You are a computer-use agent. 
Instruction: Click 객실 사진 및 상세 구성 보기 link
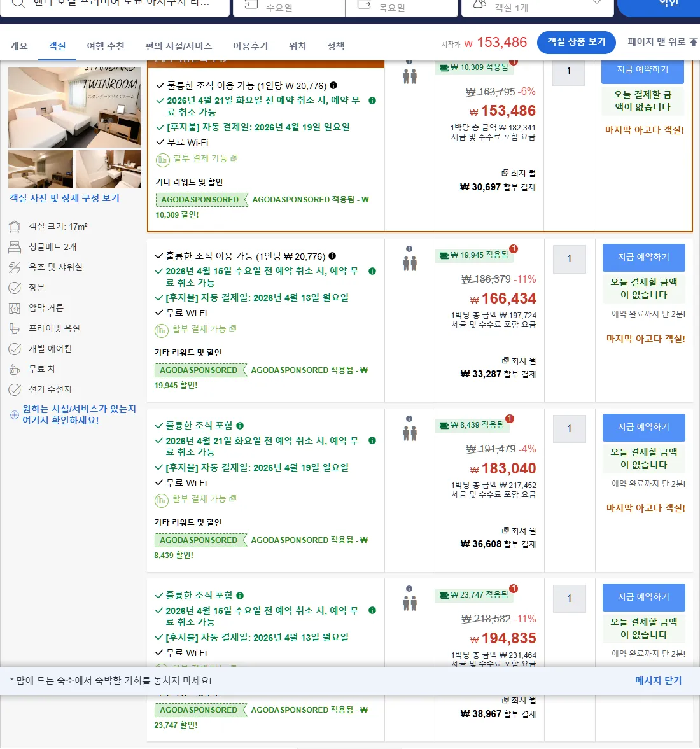click(64, 199)
